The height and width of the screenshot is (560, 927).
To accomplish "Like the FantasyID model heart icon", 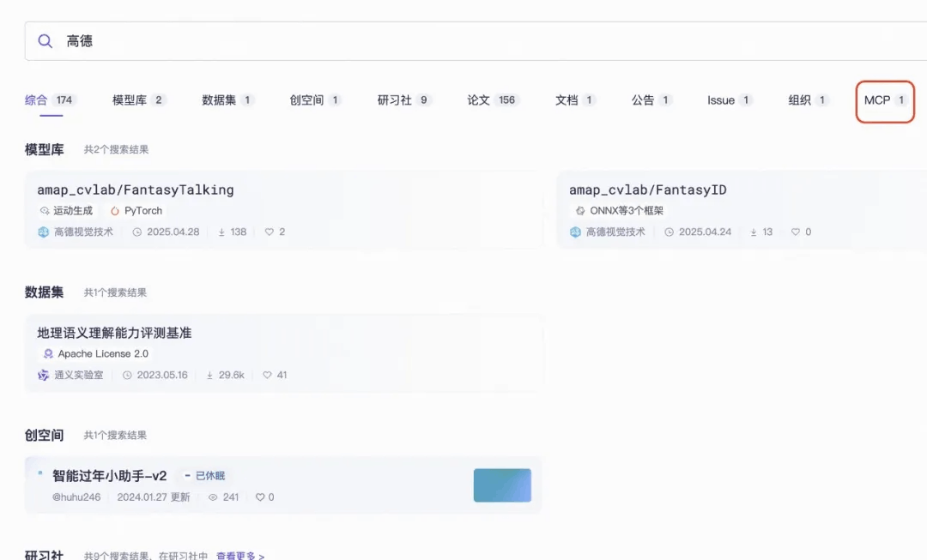I will pos(796,232).
